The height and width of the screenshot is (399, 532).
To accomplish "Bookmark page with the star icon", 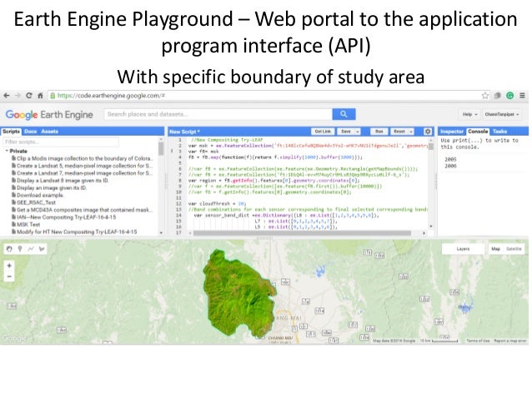I will [x=485, y=96].
